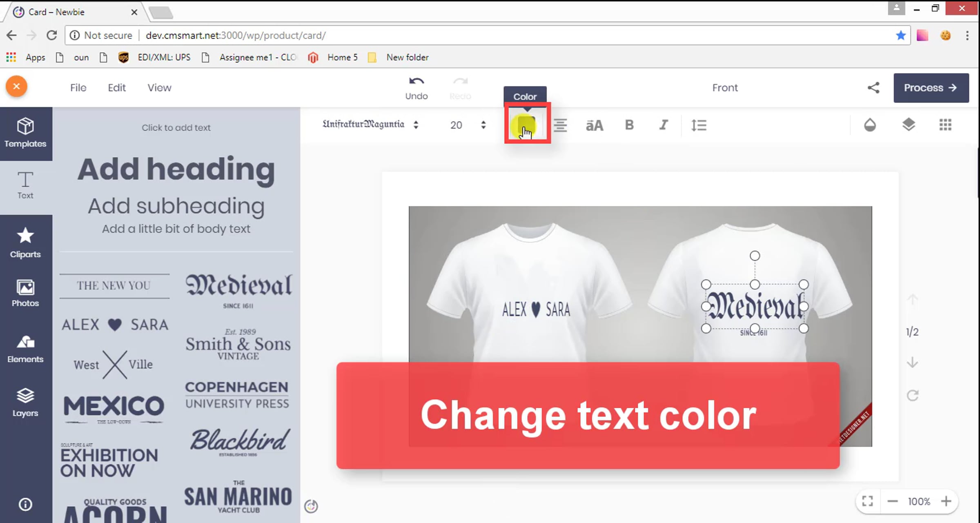The width and height of the screenshot is (980, 523).
Task: Select ALEX SARA text template
Action: point(115,325)
